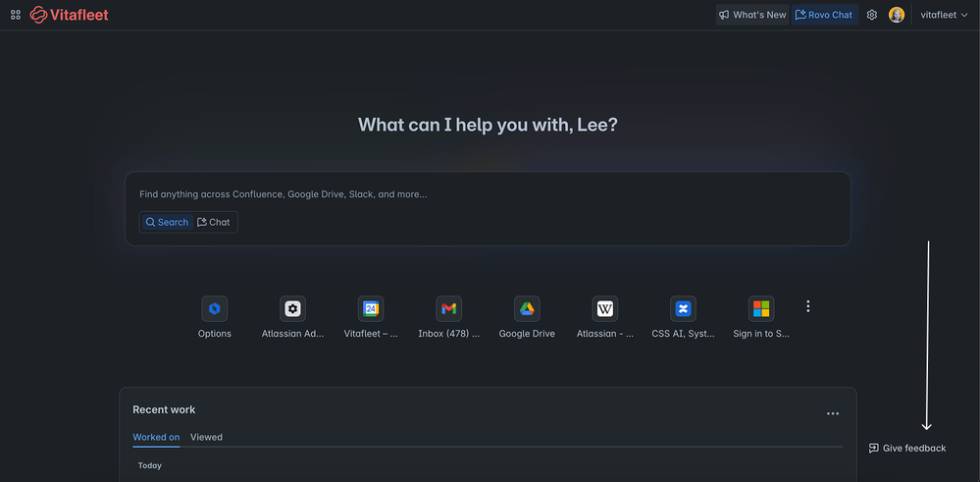The width and height of the screenshot is (980, 482).
Task: Open the settings gear icon
Action: pyautogui.click(x=872, y=15)
